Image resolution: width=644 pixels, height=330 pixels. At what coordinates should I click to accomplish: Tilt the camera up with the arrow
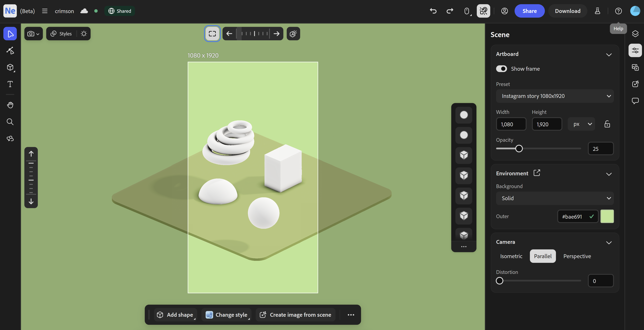pyautogui.click(x=31, y=154)
